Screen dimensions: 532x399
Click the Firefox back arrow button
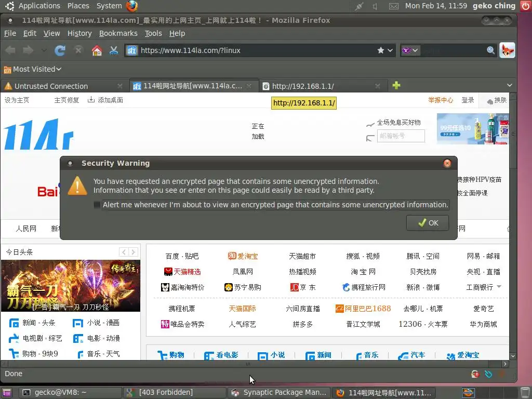[10, 50]
